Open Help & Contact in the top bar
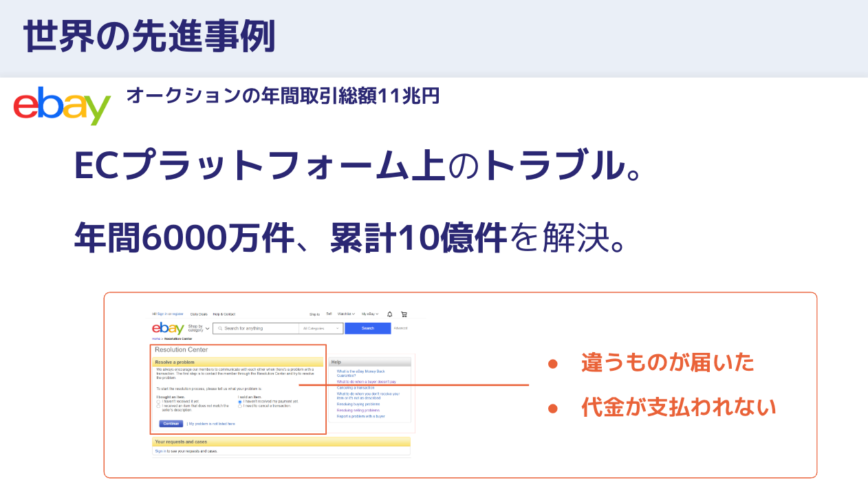The height and width of the screenshot is (487, 868). 224,314
